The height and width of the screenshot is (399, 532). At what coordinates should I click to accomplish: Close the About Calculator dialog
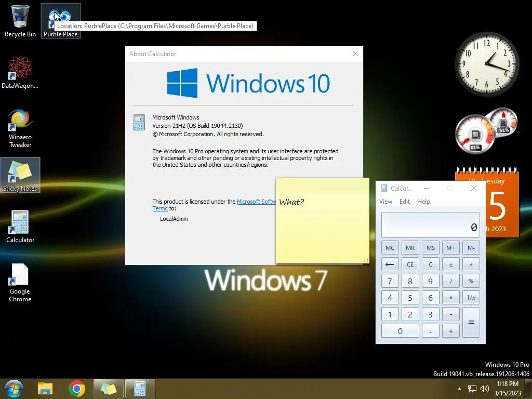355,54
